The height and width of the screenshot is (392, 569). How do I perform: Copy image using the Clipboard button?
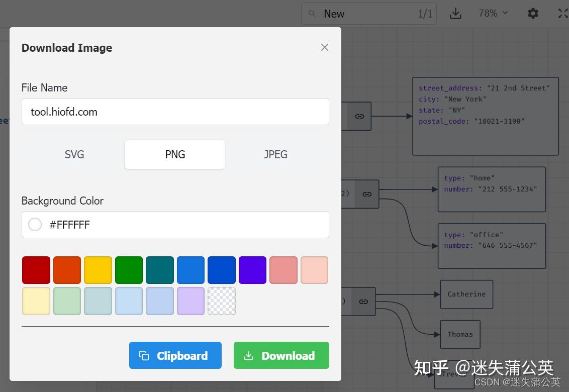click(x=175, y=355)
